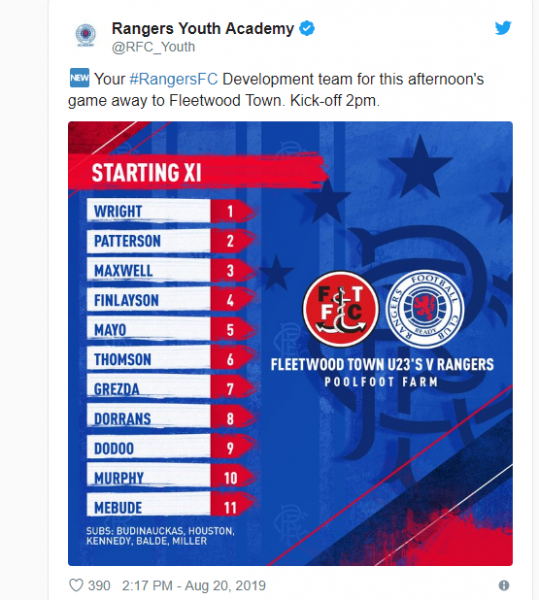The width and height of the screenshot is (539, 600).
Task: Click the Rangers Football Club crest
Action: point(424,309)
